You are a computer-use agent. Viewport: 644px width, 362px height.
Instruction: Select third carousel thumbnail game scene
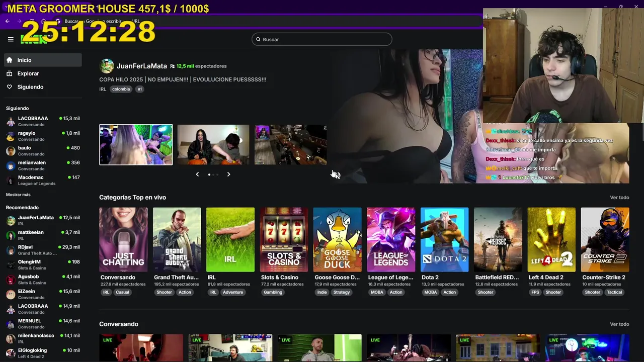tap(290, 144)
